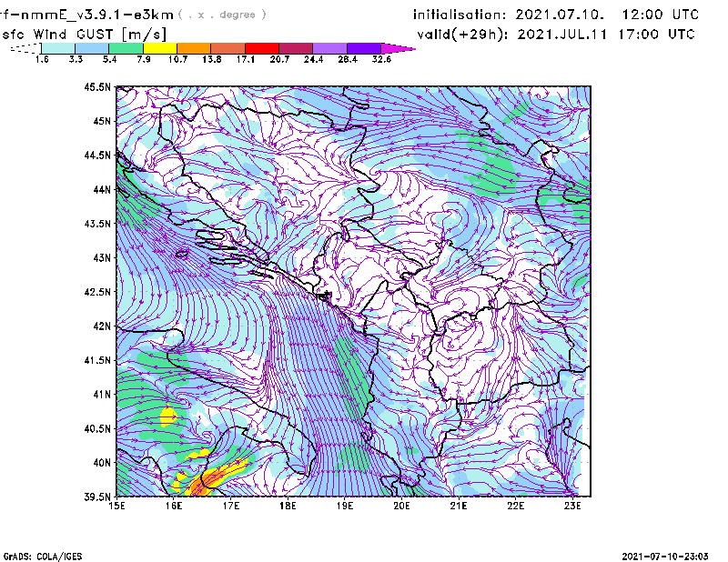Click the legend value 10.7
Screen dimensions: 728x562
177,59
